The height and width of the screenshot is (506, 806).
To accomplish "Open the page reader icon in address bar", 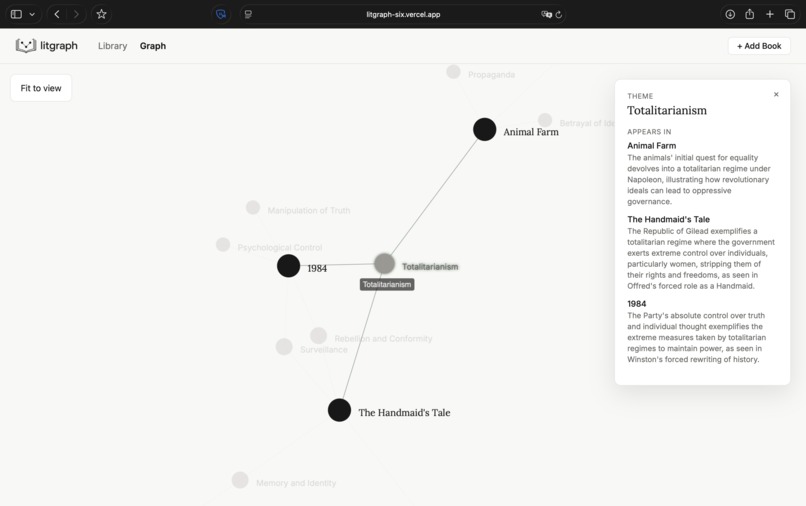I will pos(248,14).
